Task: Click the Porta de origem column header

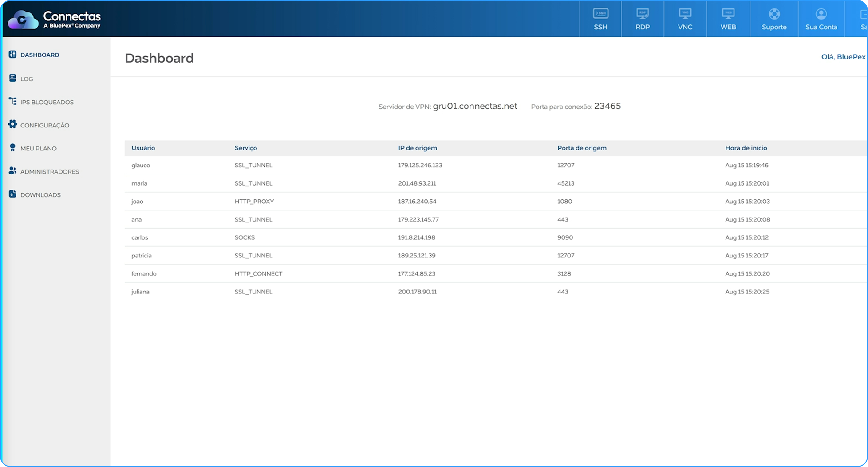Action: coord(582,148)
